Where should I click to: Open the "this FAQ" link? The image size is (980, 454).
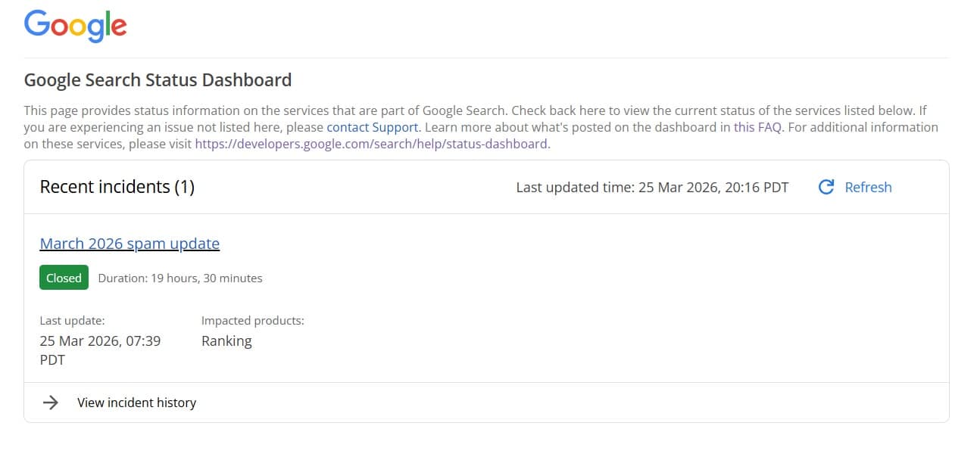[x=757, y=127]
